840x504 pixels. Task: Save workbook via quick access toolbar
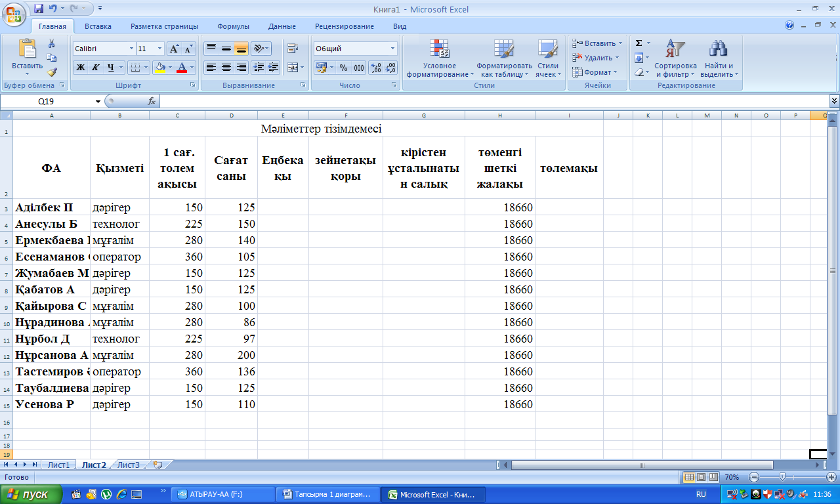(x=39, y=9)
